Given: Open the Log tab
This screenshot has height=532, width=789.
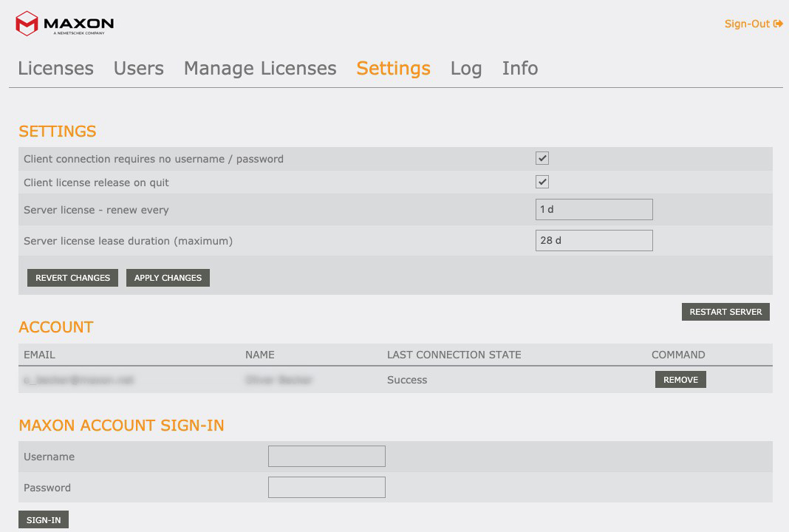Looking at the screenshot, I should point(466,69).
